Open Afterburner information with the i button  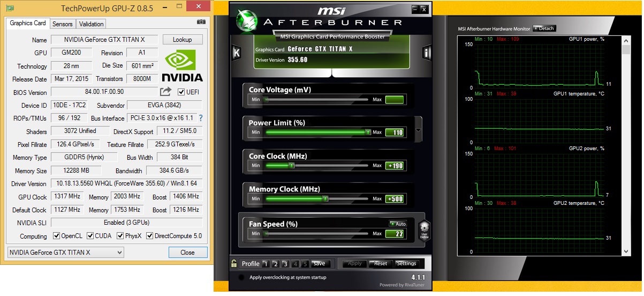(427, 53)
